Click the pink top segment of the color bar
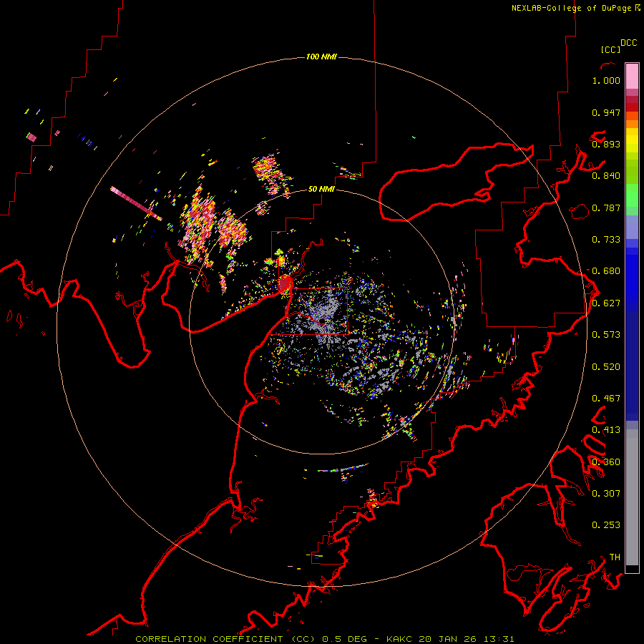The height and width of the screenshot is (644, 644). (x=632, y=77)
